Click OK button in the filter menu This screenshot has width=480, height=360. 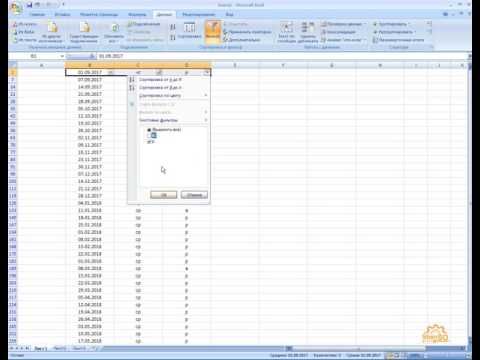[x=164, y=195]
